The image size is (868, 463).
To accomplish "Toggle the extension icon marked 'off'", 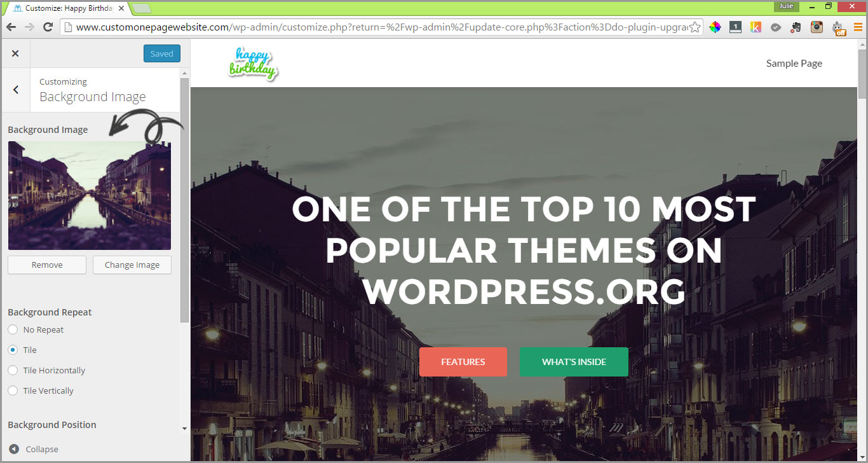I will click(x=839, y=28).
